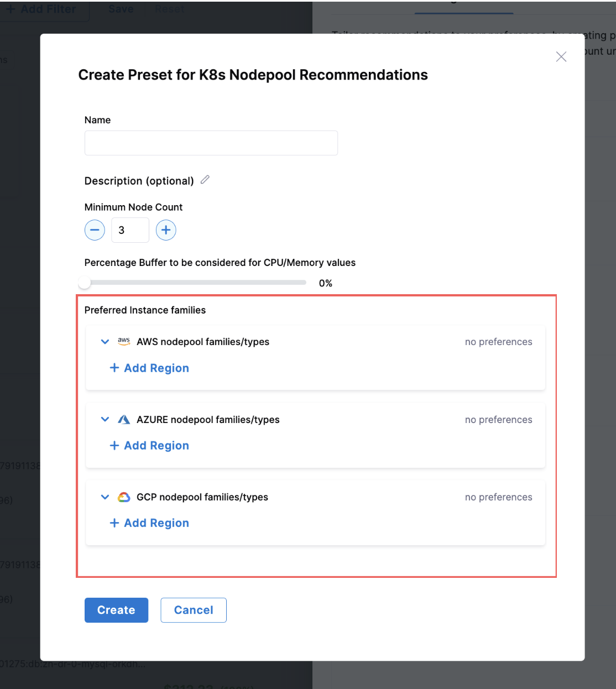Add Region under GCP nodepool families

[150, 523]
